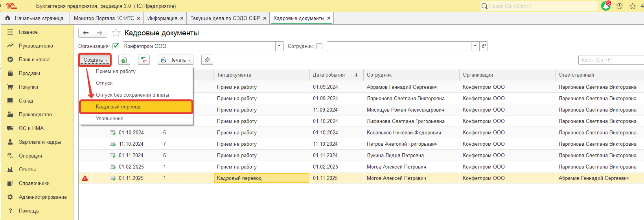Add page to favorites with star icon

pos(116,33)
